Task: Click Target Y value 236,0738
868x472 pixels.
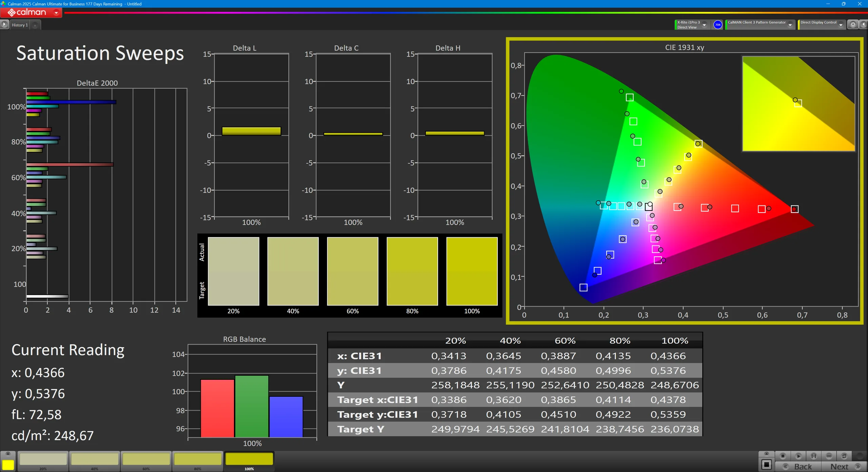Action: [675, 429]
